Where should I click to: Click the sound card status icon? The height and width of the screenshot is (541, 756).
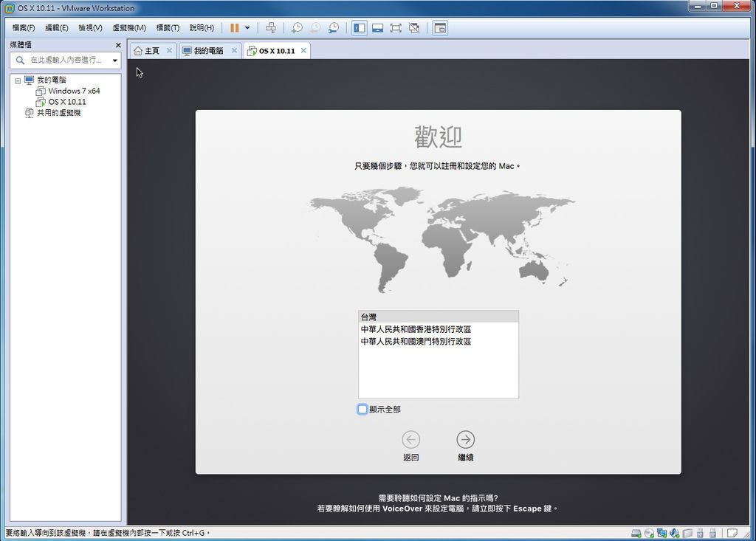pyautogui.click(x=674, y=534)
